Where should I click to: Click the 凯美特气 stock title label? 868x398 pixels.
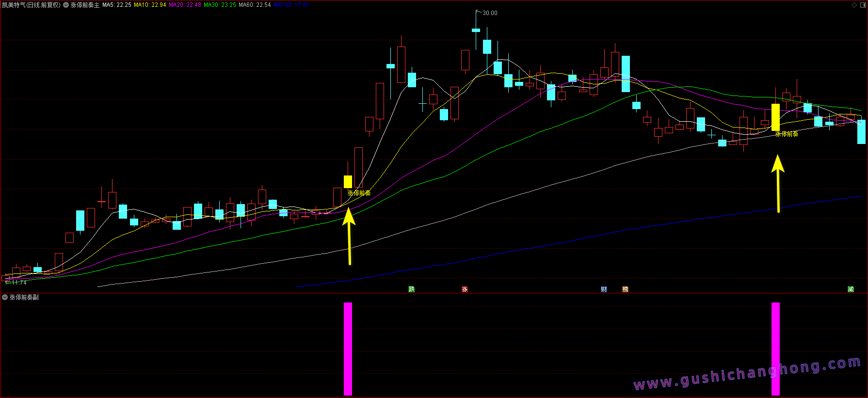(32, 5)
